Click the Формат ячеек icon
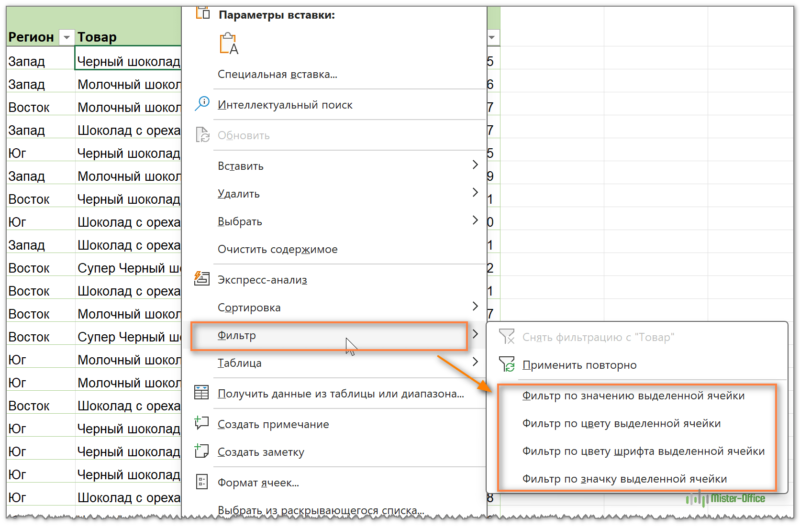The width and height of the screenshot is (800, 528). 203,482
